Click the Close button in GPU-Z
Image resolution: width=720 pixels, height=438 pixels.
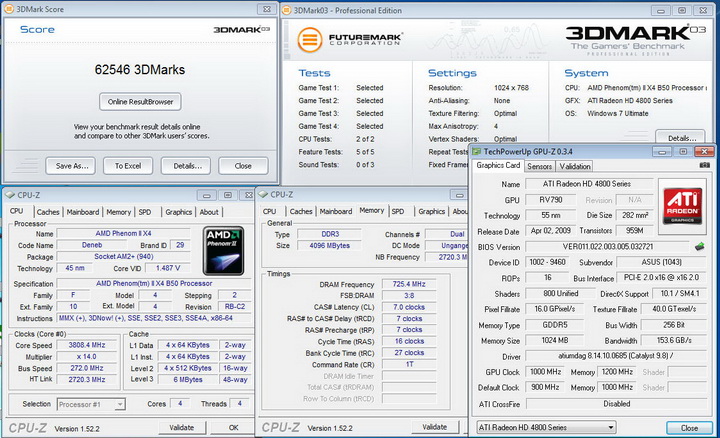click(689, 428)
